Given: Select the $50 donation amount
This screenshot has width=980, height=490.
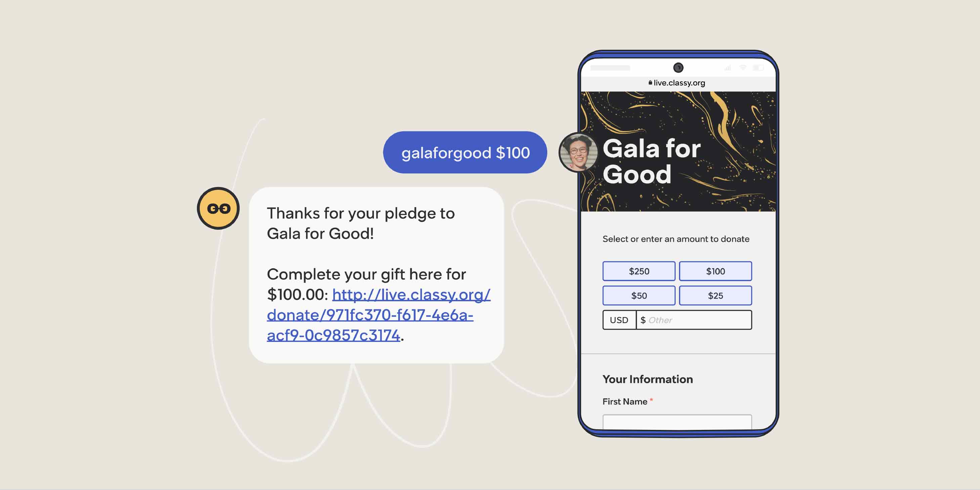Looking at the screenshot, I should [639, 296].
